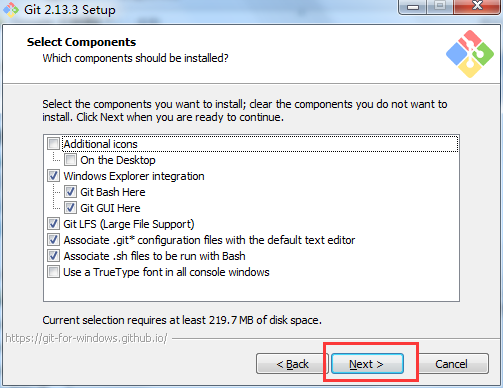This screenshot has width=503, height=388.
Task: Go back with the Back button
Action: coord(292,364)
